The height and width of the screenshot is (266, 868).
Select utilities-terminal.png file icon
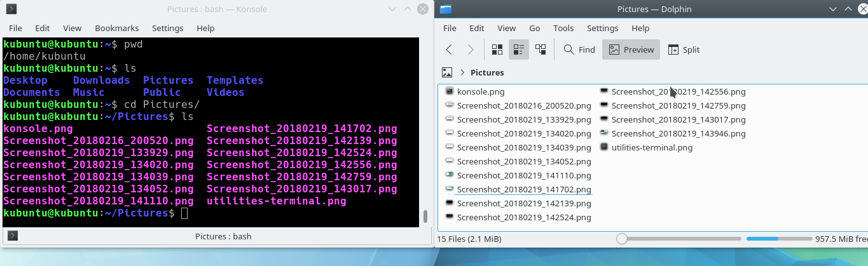tap(604, 147)
